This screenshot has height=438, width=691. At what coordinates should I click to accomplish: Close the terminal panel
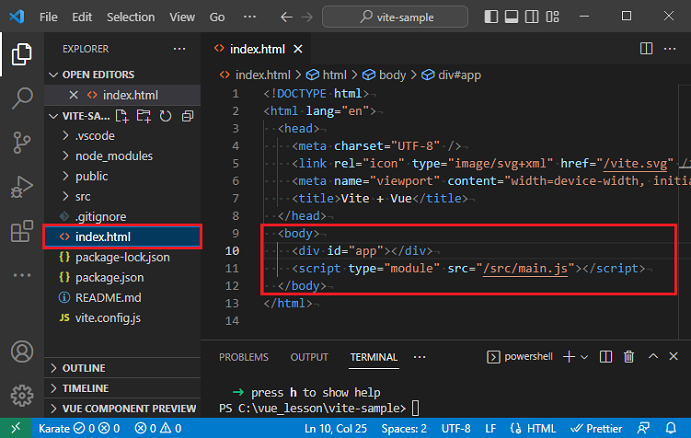(x=673, y=356)
